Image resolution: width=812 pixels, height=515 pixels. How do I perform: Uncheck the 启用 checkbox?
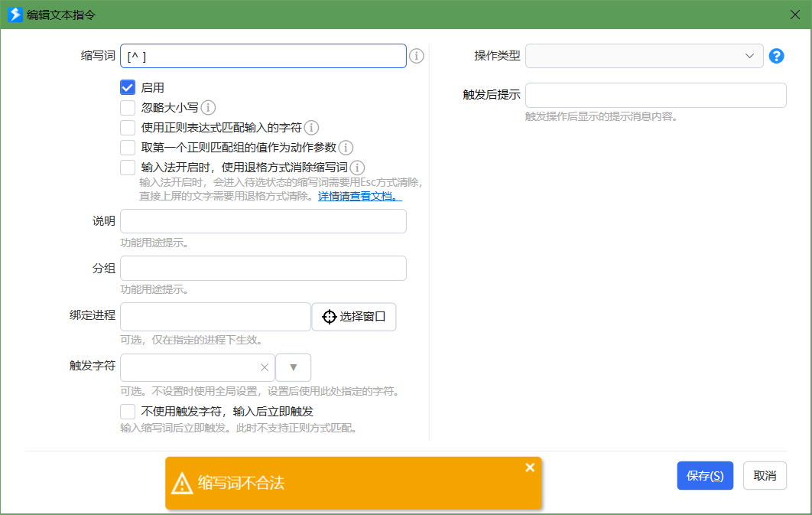(128, 87)
